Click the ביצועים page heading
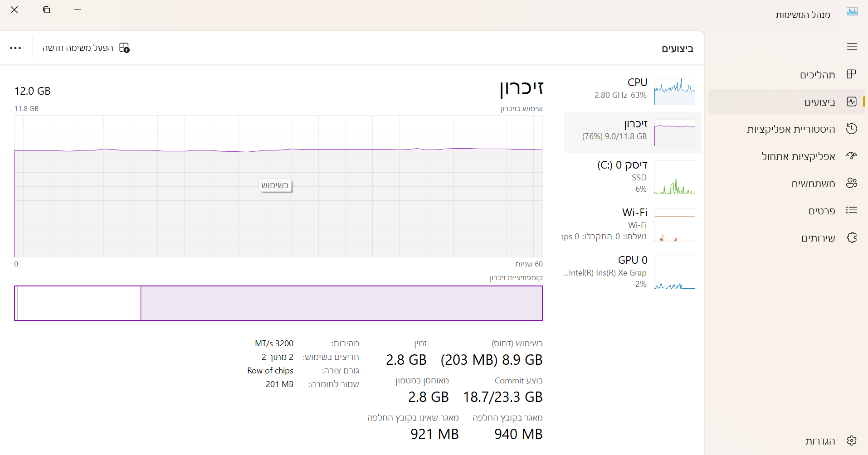This screenshot has height=455, width=868. pyautogui.click(x=678, y=48)
